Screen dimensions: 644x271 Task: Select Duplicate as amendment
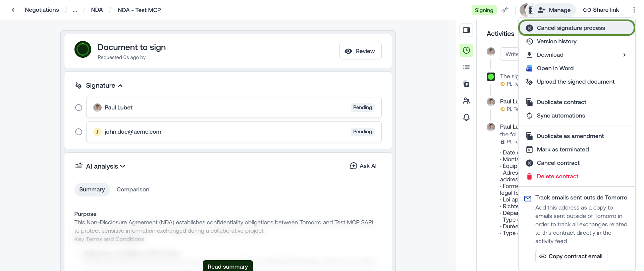577,136
